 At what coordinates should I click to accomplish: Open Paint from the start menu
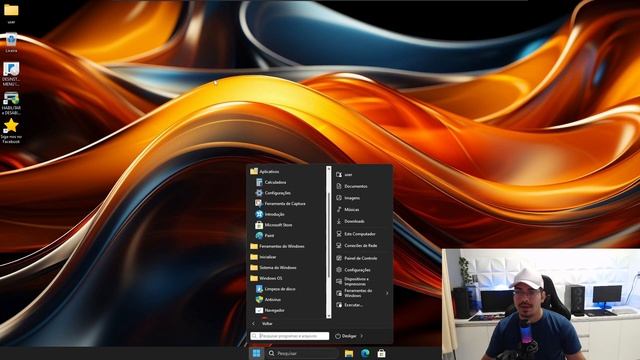click(265, 236)
